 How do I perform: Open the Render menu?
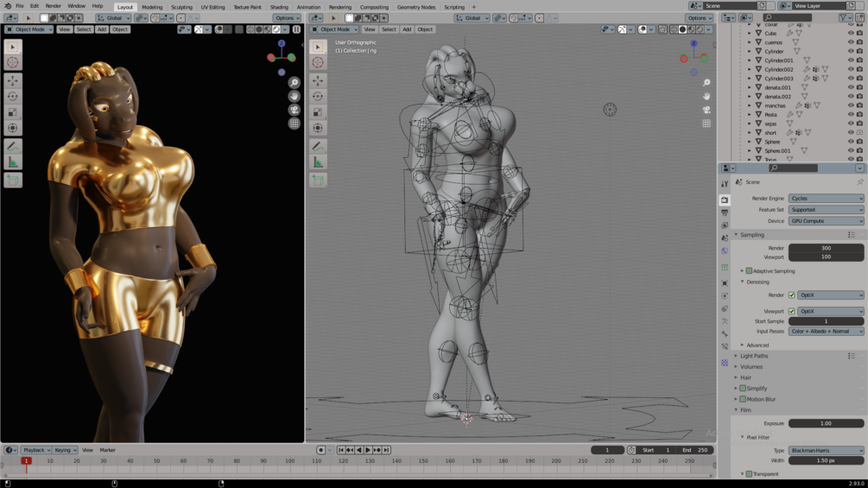click(x=54, y=6)
